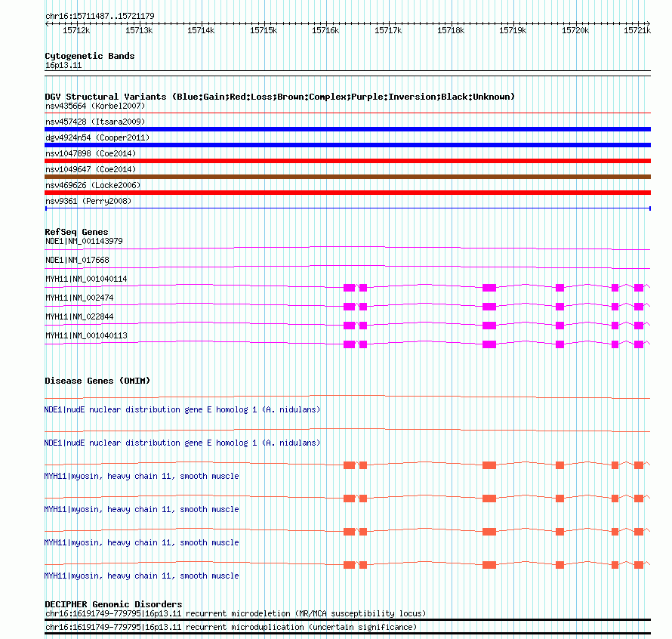Click the blue gain bar under nsv457428
672x639 pixels.
pos(347,129)
